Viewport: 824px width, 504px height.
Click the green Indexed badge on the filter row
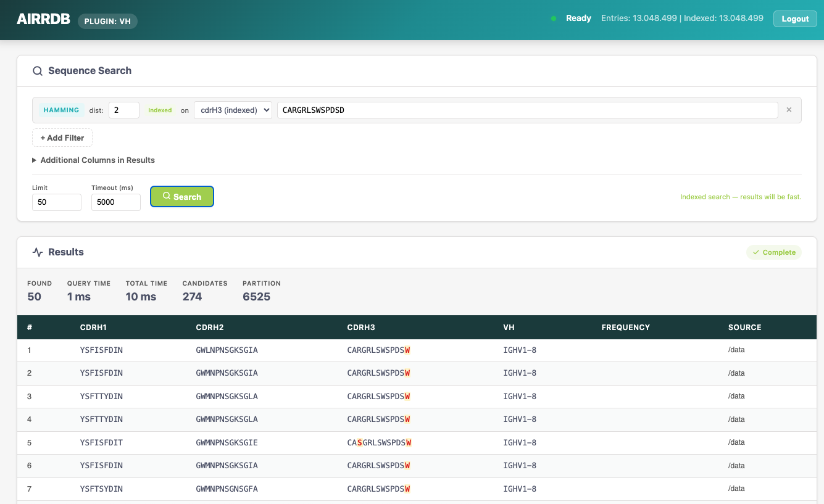(x=160, y=110)
